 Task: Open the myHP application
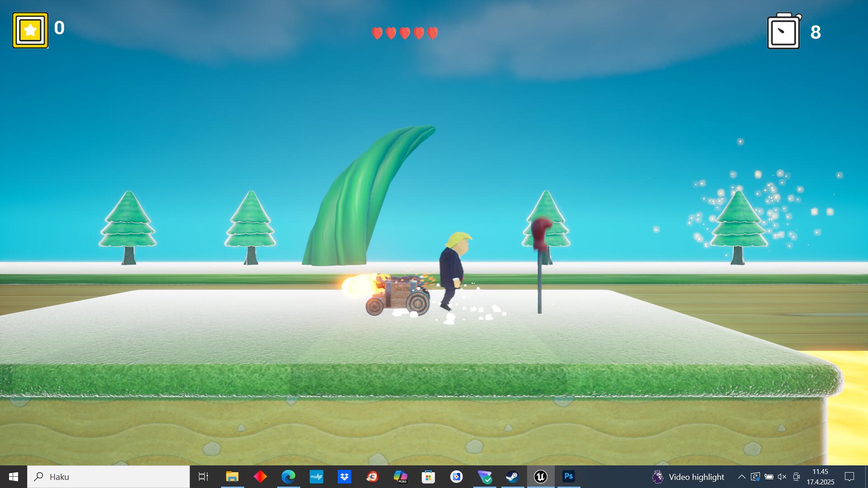pyautogui.click(x=316, y=477)
